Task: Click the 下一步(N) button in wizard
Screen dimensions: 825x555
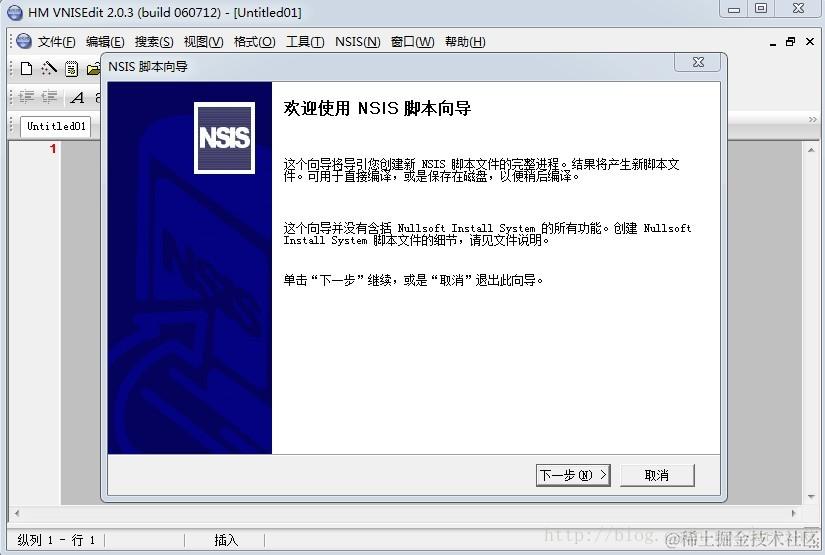Action: [573, 475]
